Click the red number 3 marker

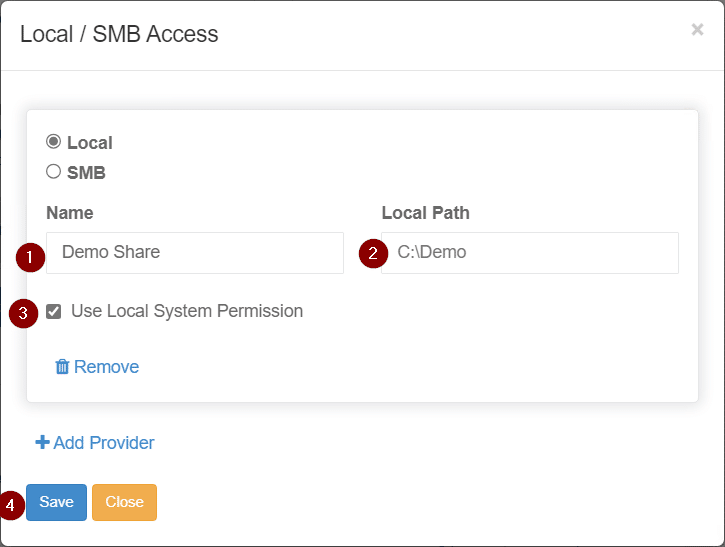pyautogui.click(x=24, y=313)
